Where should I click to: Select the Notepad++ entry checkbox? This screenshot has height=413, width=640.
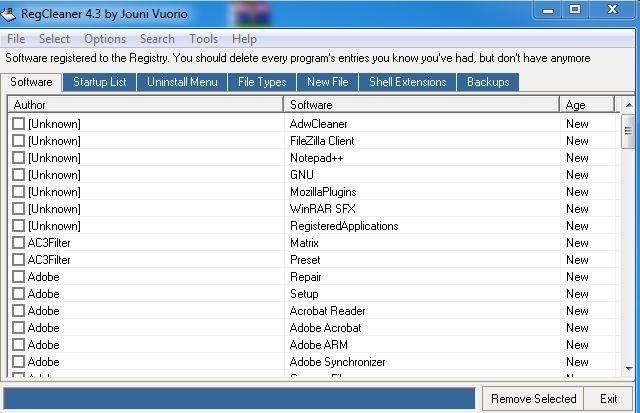coord(18,158)
